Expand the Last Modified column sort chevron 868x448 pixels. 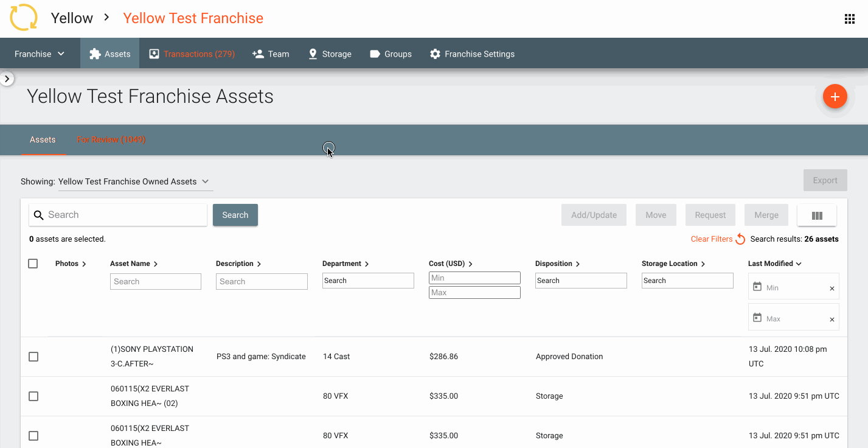[799, 263]
